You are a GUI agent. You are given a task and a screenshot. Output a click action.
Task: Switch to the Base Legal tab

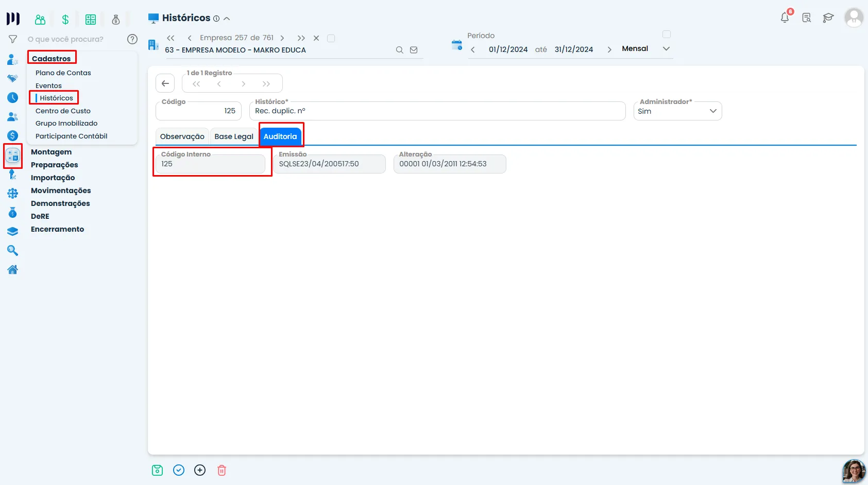pos(234,136)
